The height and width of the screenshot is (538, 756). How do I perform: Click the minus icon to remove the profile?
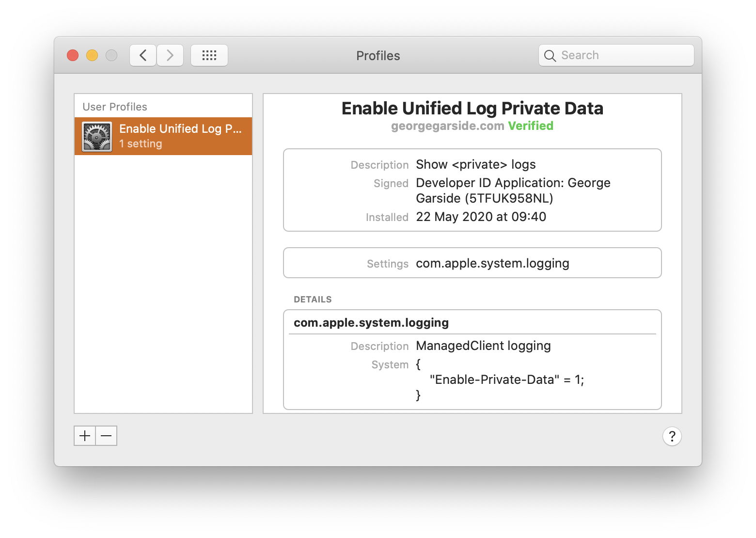(106, 436)
